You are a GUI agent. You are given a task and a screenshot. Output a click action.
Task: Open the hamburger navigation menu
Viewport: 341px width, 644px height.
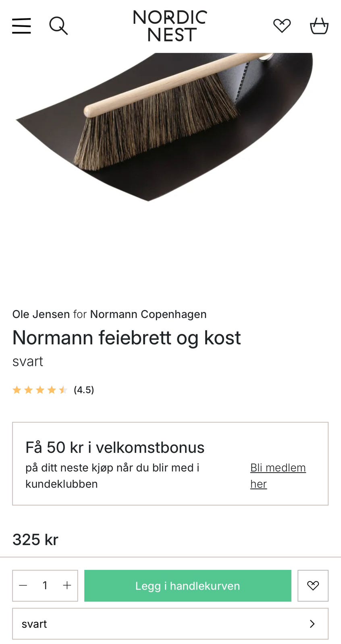click(x=21, y=26)
